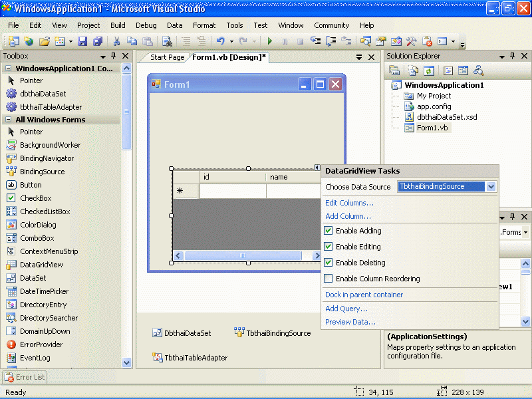Click the View Class Diagram icon in Solution Explorer
This screenshot has width=532, height=399.
click(x=479, y=70)
